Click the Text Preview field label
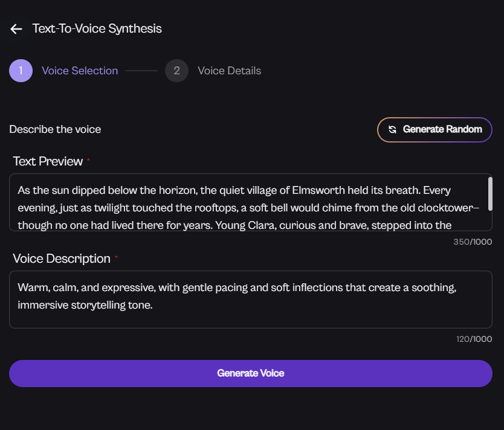The image size is (504, 430). (48, 161)
